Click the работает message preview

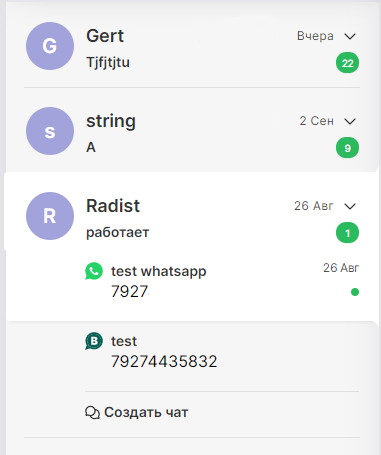pyautogui.click(x=117, y=232)
